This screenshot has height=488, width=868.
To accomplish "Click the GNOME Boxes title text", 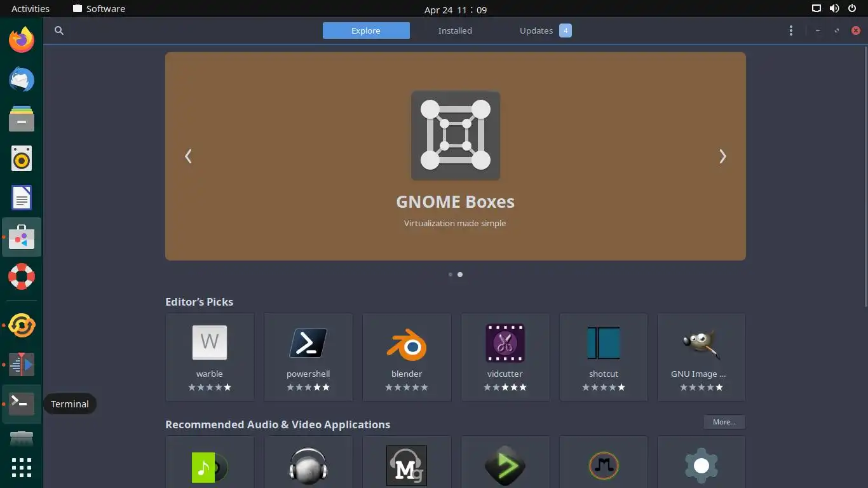I will [x=456, y=202].
